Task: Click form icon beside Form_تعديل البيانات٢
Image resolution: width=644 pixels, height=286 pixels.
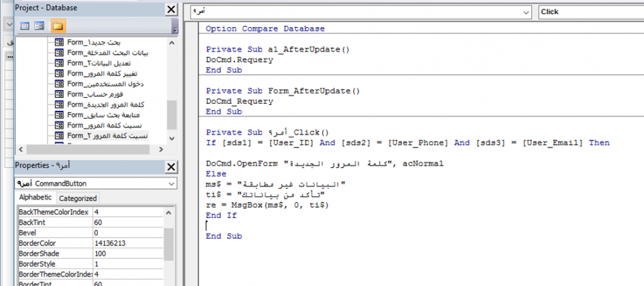Action: (59, 63)
